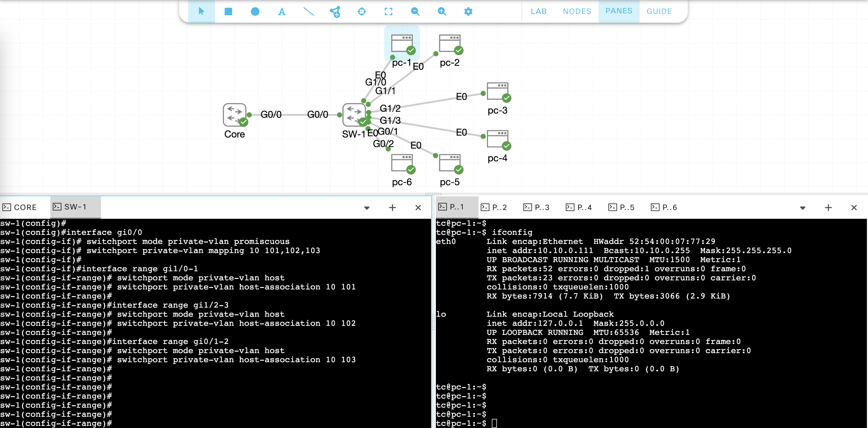Switch to the CORE console tab
The height and width of the screenshot is (428, 868).
tap(20, 207)
